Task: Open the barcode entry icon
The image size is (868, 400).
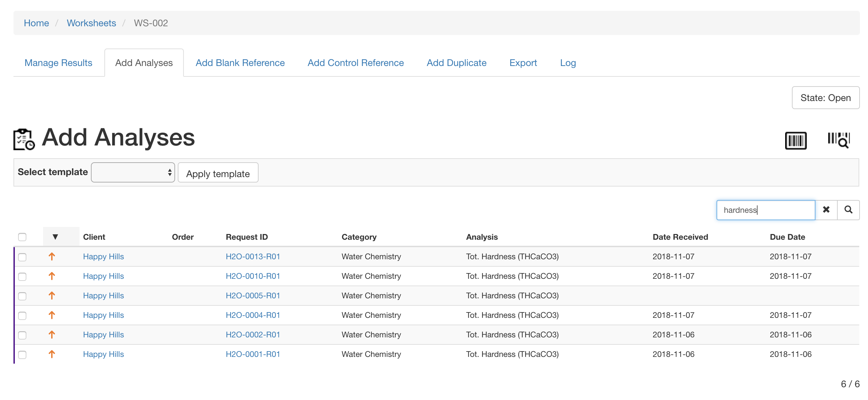Action: click(x=796, y=140)
